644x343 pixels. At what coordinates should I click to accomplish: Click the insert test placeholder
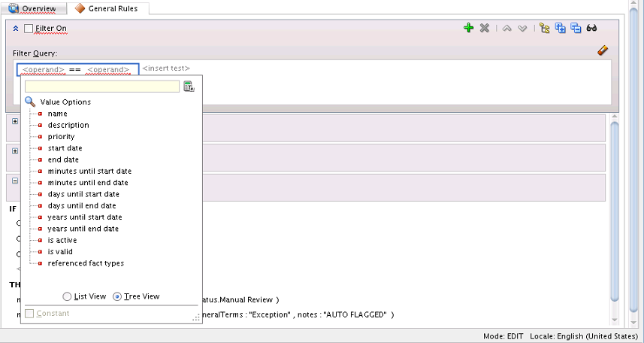coord(166,68)
